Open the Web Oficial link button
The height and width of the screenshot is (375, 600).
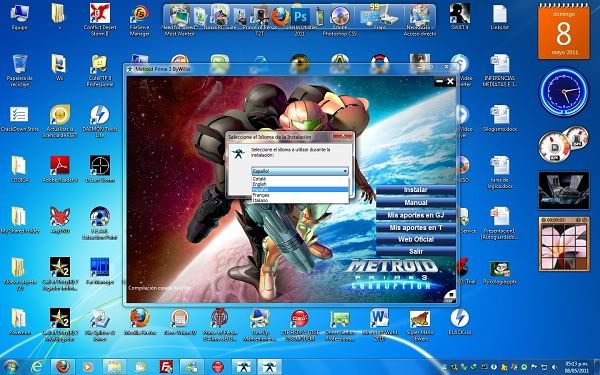[x=416, y=239]
